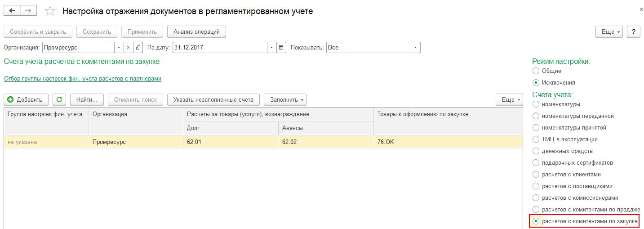This screenshot has height=229, width=644.
Task: Clear the Организация field with X icon
Action: coord(128,47)
